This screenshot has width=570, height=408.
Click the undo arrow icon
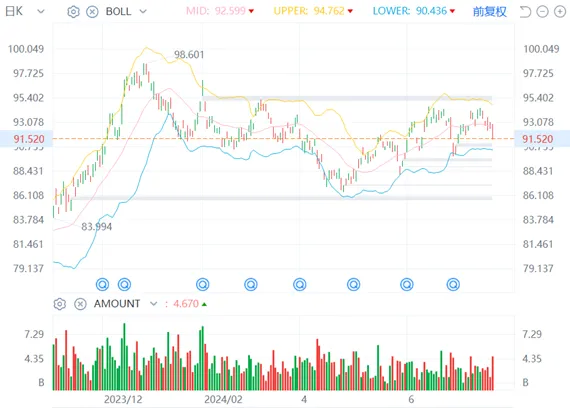click(x=525, y=12)
